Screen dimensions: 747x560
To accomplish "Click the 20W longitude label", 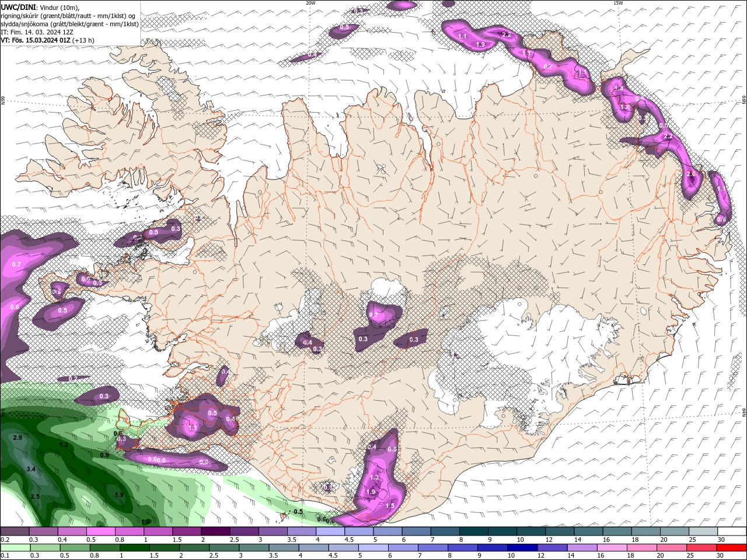I will coord(310,3).
